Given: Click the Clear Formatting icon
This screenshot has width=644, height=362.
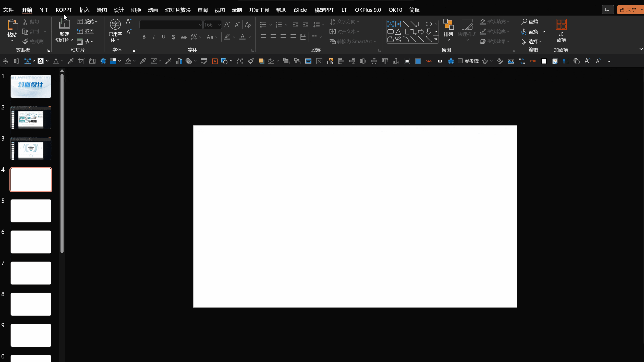Looking at the screenshot, I should click(248, 24).
